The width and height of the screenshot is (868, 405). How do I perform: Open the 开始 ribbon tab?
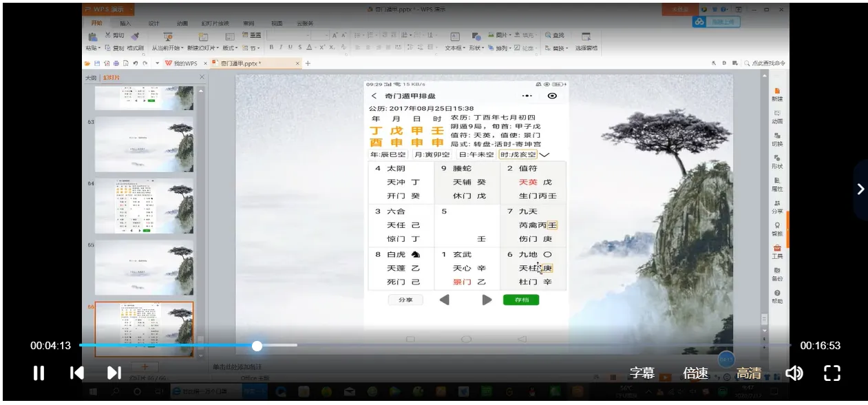[x=96, y=23]
